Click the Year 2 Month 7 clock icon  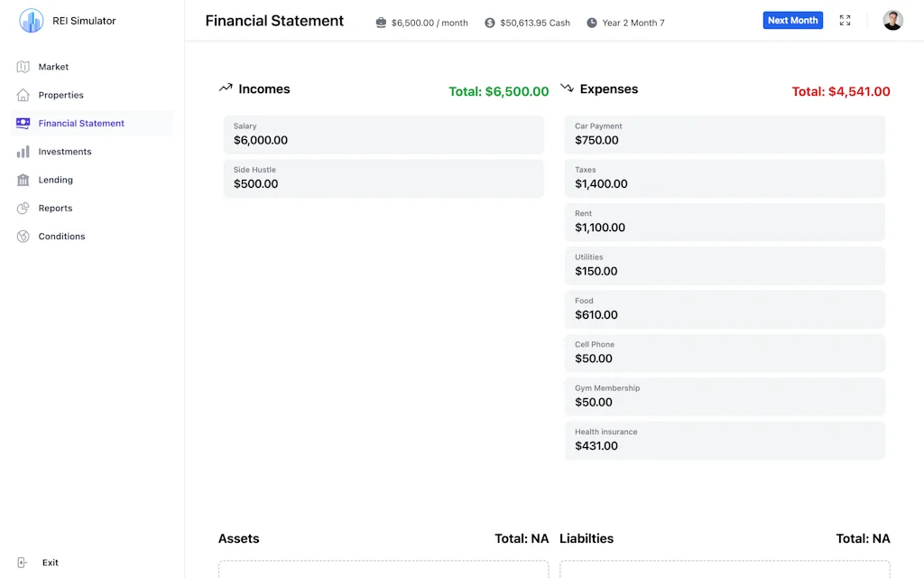591,23
